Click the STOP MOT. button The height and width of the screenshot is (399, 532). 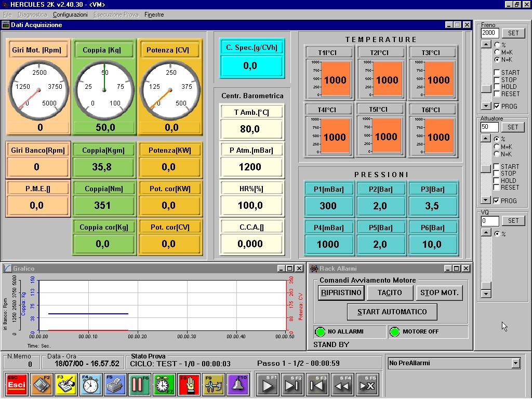pyautogui.click(x=439, y=293)
